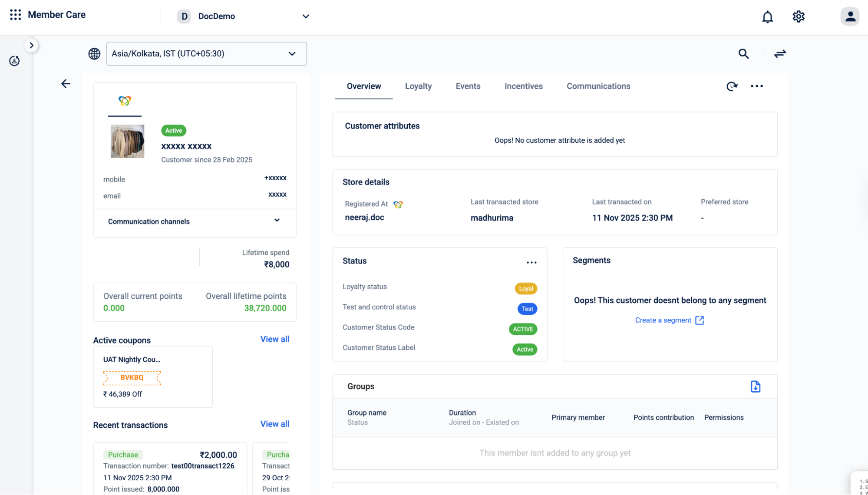Click the customer profile thumbnail image
Screen dimensions: 868x495
(127, 142)
